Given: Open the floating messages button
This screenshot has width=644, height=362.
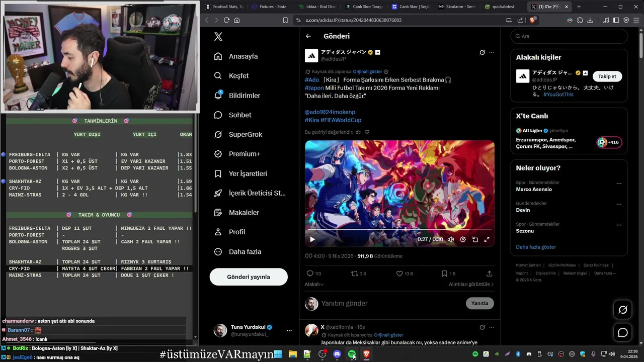Looking at the screenshot, I should (x=623, y=332).
